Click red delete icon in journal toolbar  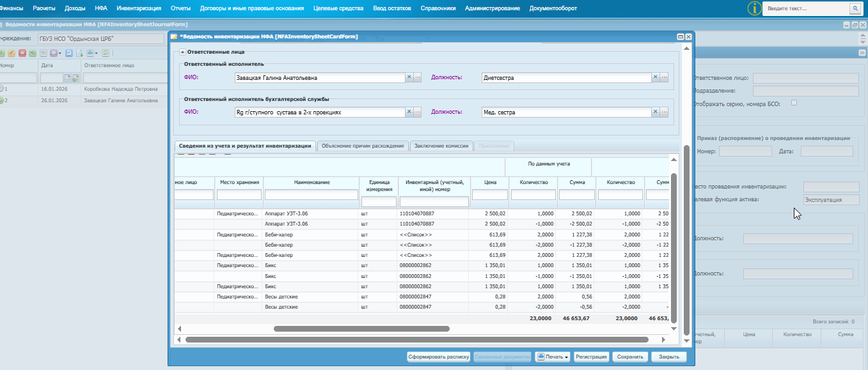[x=22, y=53]
